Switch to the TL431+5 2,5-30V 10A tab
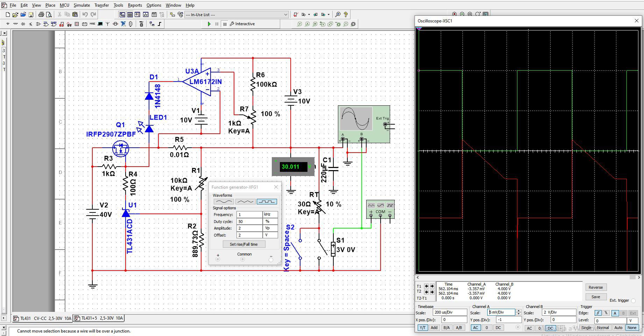The height and width of the screenshot is (336, 644). 99,318
